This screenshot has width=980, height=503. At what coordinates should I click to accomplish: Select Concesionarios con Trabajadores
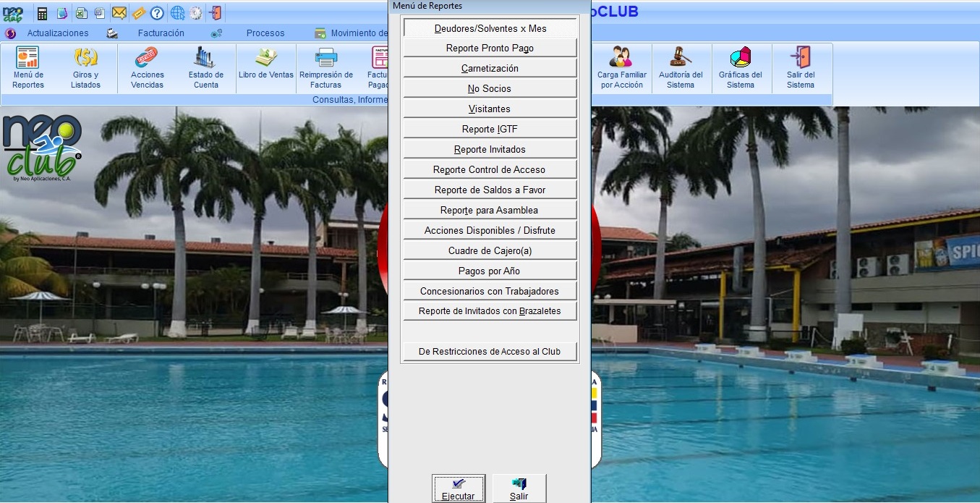click(x=490, y=292)
